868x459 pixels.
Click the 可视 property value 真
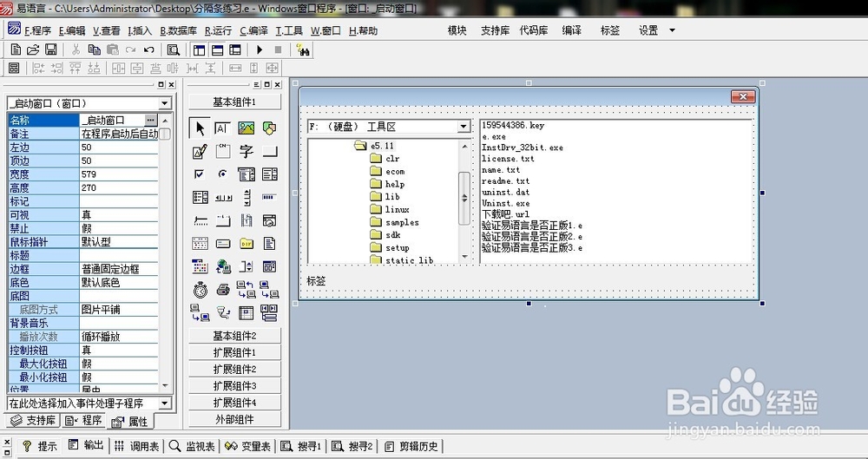[119, 215]
